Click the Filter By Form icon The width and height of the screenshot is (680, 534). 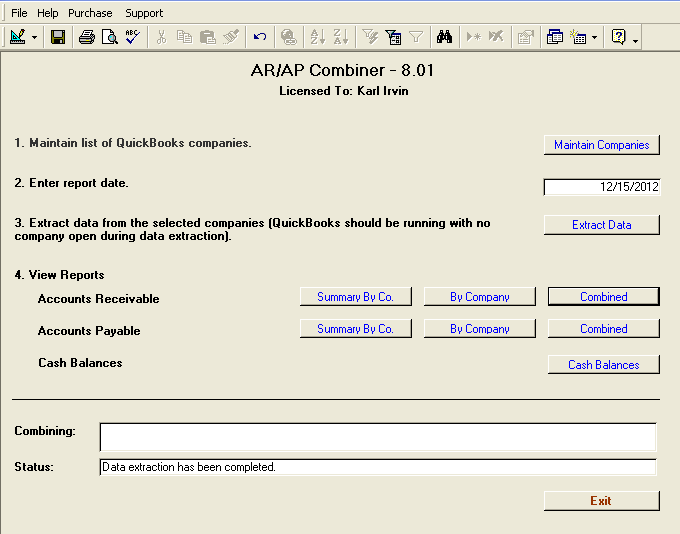tap(393, 37)
